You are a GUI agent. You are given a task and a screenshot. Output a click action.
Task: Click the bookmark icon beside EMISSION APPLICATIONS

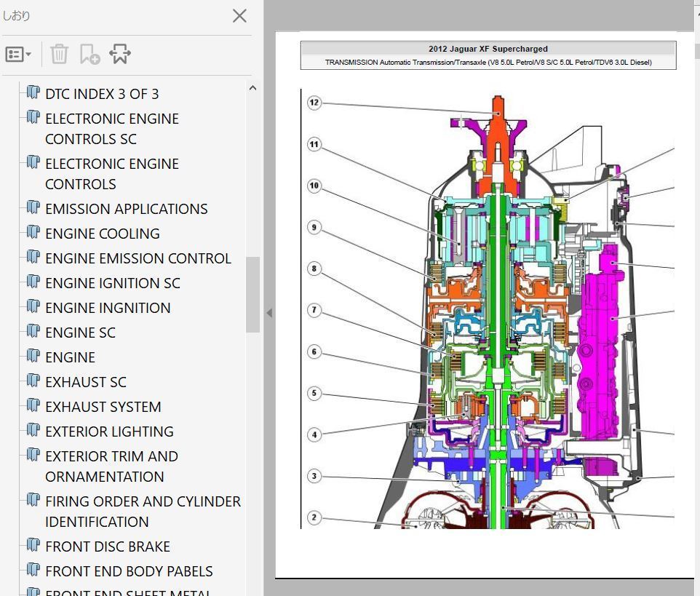[x=33, y=207]
